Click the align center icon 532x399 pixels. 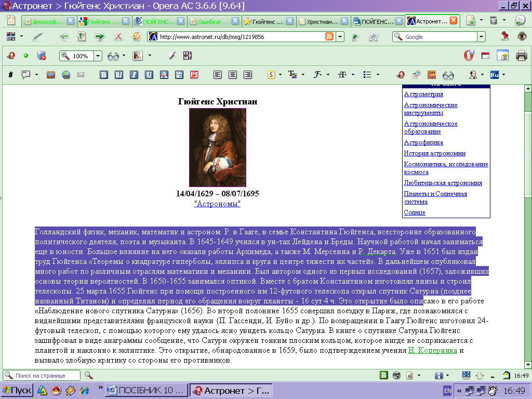(233, 75)
